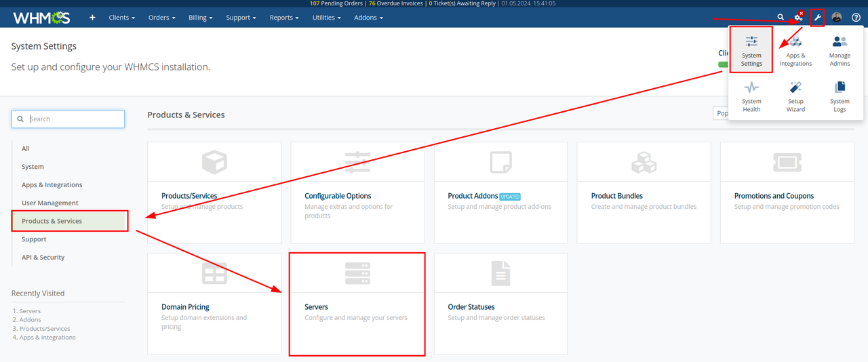Screen dimensions: 868x362
Task: Expand the Clients menu
Action: pos(121,18)
